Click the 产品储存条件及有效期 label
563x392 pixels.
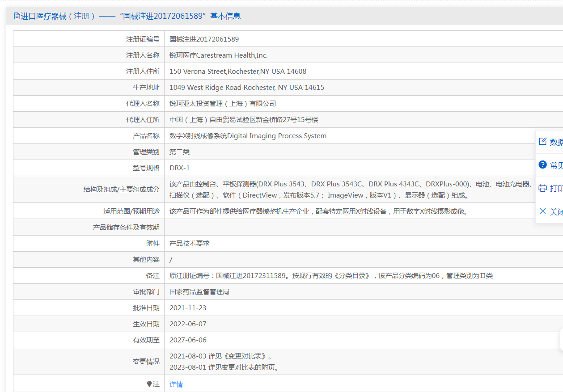click(126, 228)
